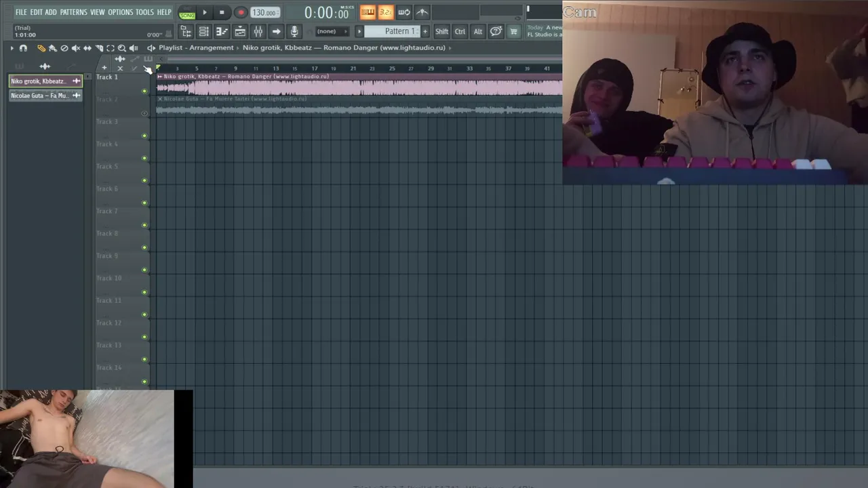The height and width of the screenshot is (488, 868).
Task: Open the Piano roll view
Action: click(x=222, y=31)
